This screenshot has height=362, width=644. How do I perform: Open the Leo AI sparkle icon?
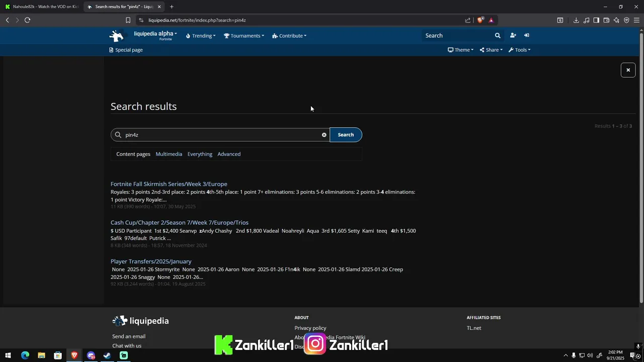(x=616, y=20)
